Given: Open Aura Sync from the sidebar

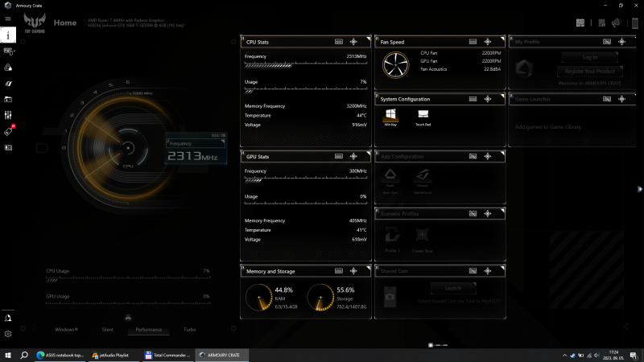Looking at the screenshot, I should (8, 68).
